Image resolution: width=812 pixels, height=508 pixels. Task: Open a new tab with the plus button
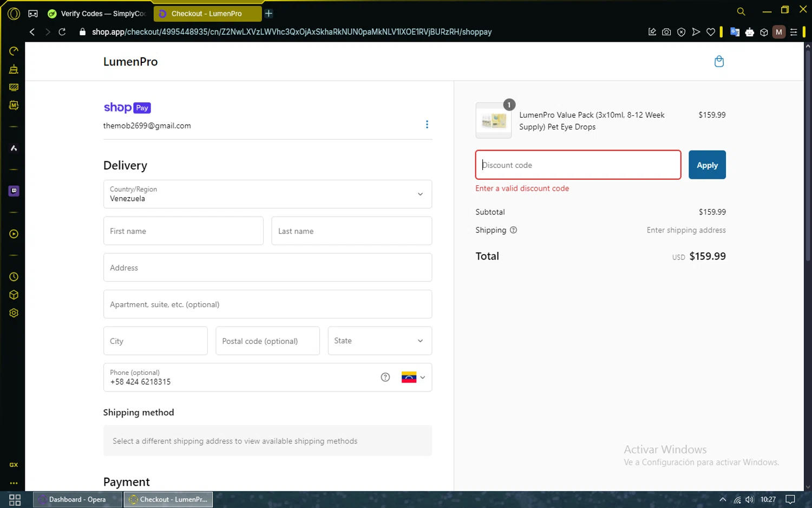pyautogui.click(x=269, y=14)
